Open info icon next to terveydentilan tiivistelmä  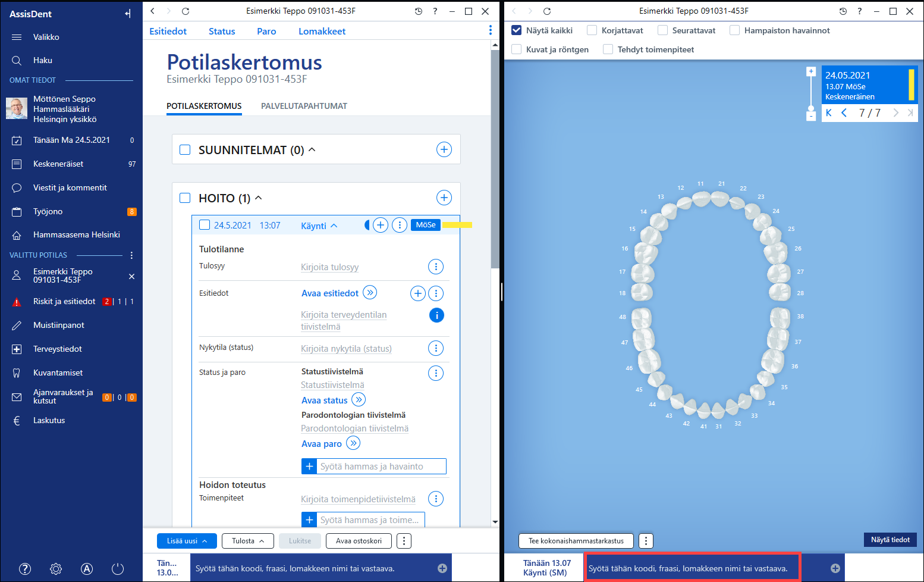436,315
